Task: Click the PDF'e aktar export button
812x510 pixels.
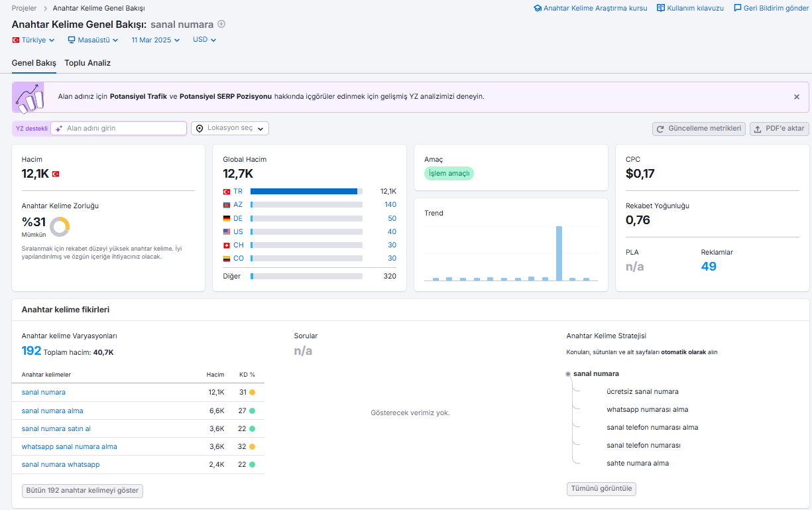Action: [x=779, y=129]
